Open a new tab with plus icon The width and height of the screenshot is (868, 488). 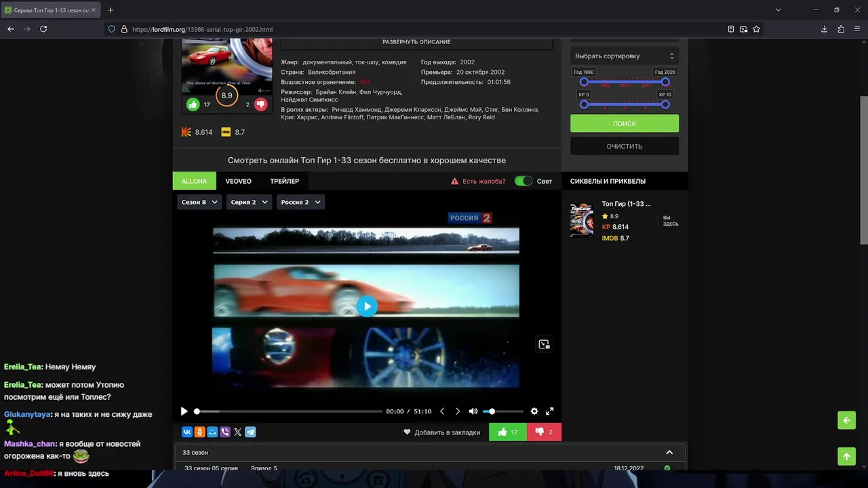[111, 10]
